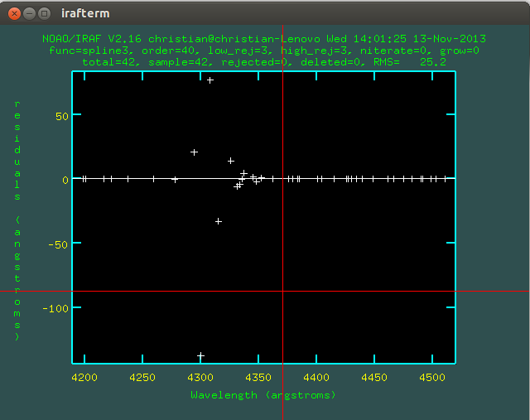This screenshot has height=420, width=530.
Task: Click the -100 y-axis tick label
Action: (52, 308)
